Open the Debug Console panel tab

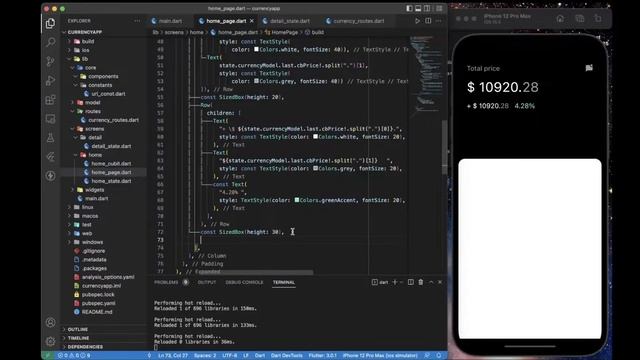pos(244,282)
